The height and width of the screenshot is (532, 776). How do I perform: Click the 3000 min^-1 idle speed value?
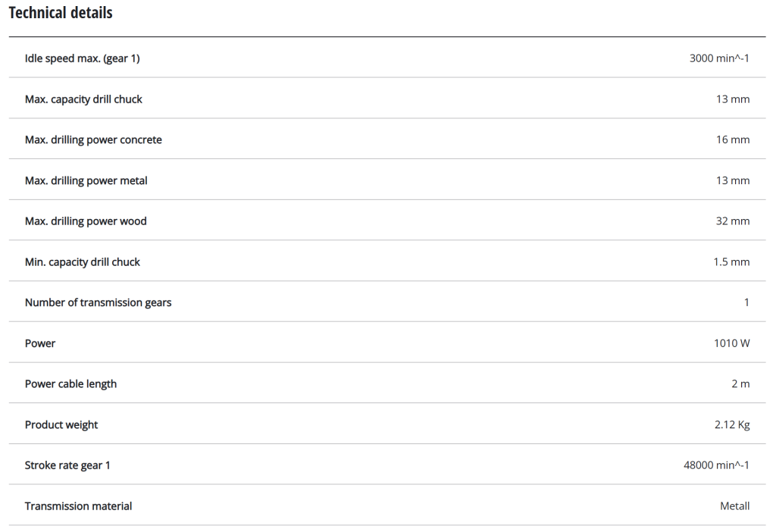pos(718,58)
